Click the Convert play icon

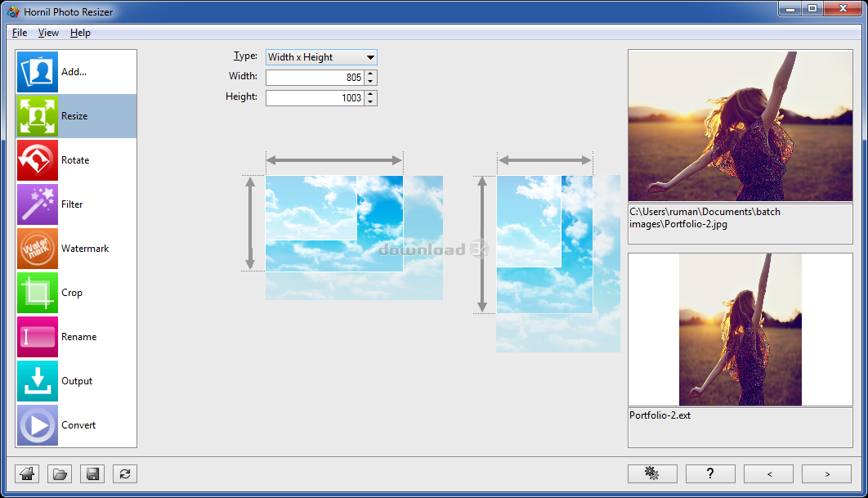coord(37,425)
